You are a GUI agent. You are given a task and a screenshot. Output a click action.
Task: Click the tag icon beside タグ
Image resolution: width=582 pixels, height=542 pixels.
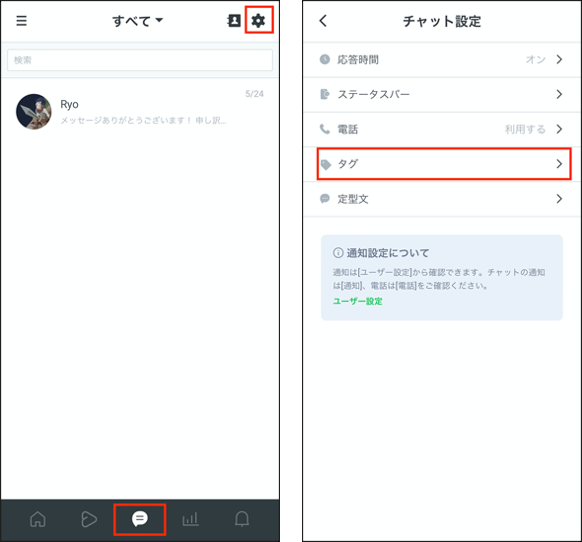(x=326, y=164)
